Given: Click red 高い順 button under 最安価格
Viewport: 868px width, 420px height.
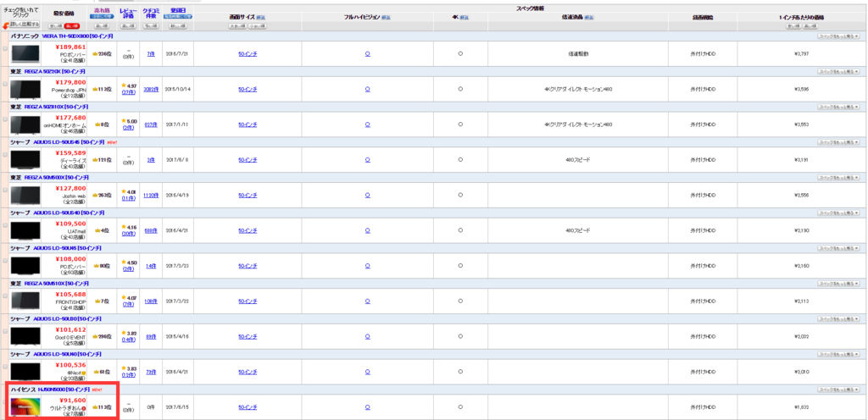Looking at the screenshot, I should point(71,26).
